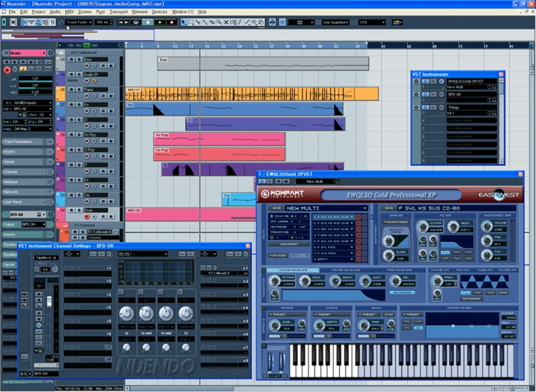Open the Use Quantize snap dropdown
536x392 pixels.
point(335,22)
